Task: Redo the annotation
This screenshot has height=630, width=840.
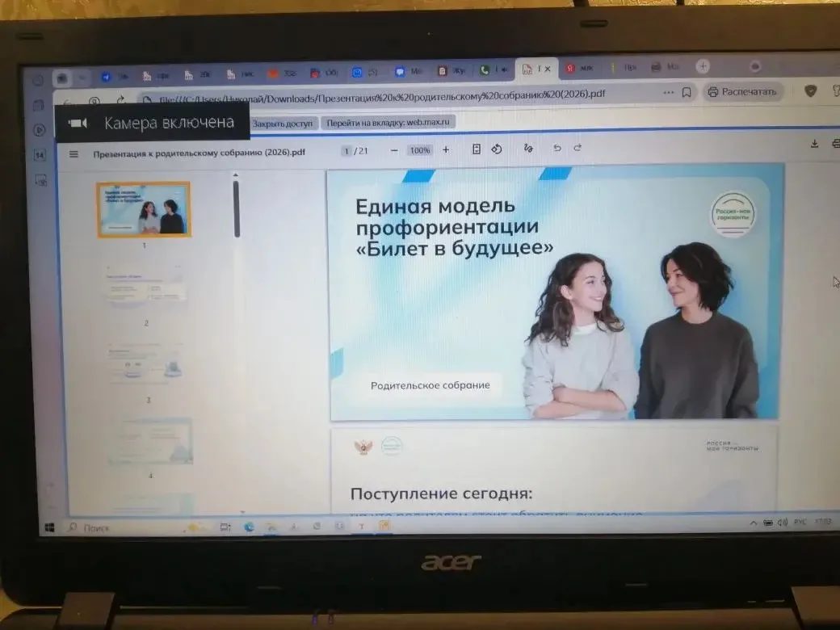Action: point(577,147)
